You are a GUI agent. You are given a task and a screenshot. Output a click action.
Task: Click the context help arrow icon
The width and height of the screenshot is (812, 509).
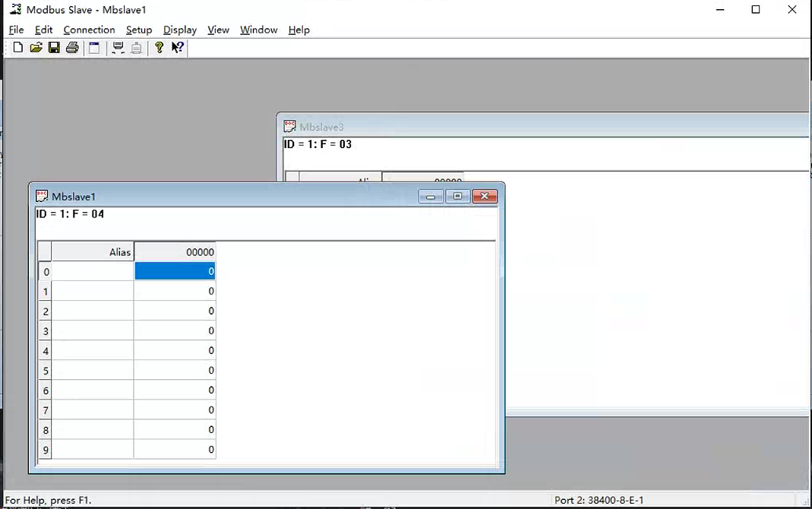[178, 48]
